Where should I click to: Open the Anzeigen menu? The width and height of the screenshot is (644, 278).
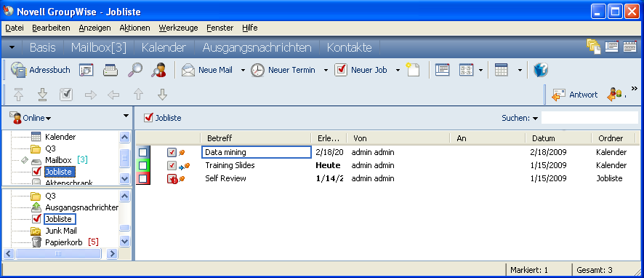pyautogui.click(x=95, y=28)
